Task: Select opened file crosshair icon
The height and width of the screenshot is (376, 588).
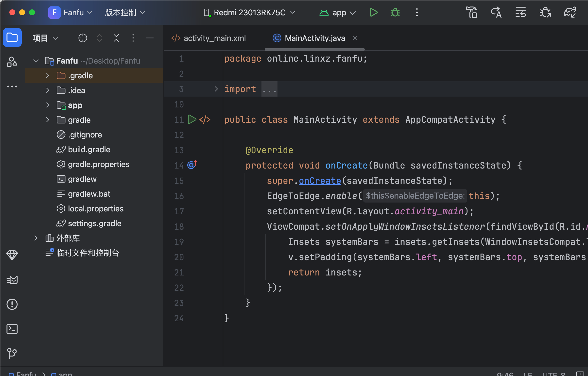Action: [83, 38]
